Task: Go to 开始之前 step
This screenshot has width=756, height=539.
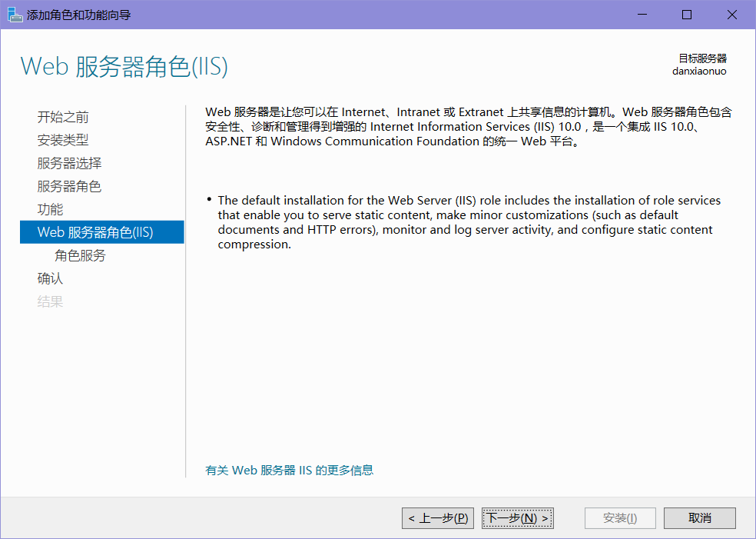Action: click(63, 117)
